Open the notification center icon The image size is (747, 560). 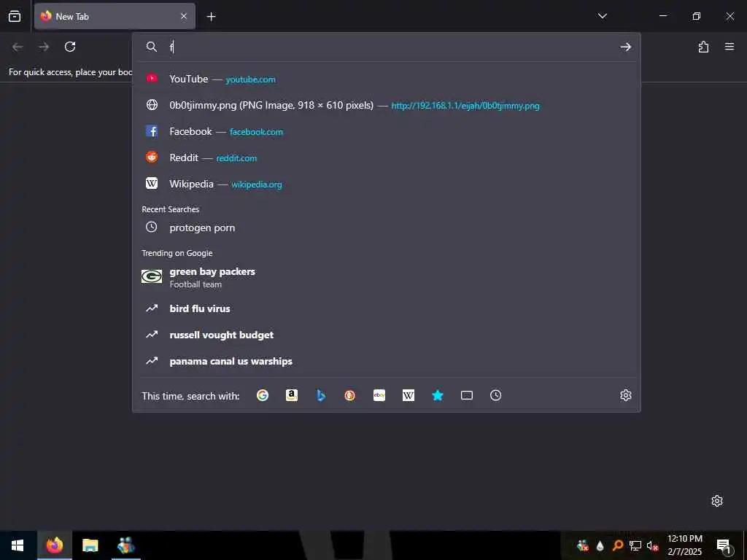tap(724, 545)
